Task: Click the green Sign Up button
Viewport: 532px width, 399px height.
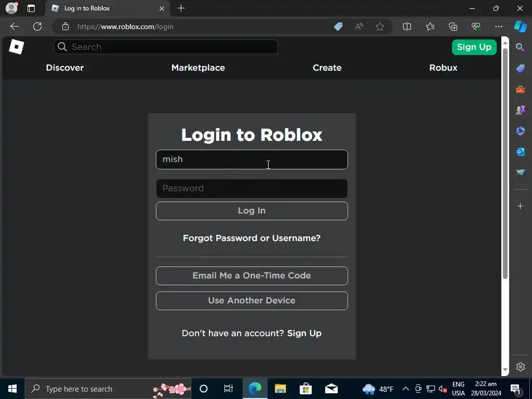Action: point(474,47)
